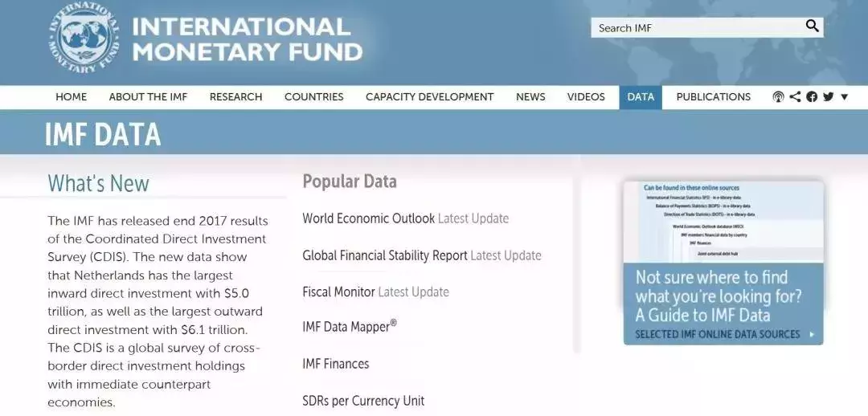Expand the social links dropdown arrow
The height and width of the screenshot is (416, 868).
click(x=844, y=97)
